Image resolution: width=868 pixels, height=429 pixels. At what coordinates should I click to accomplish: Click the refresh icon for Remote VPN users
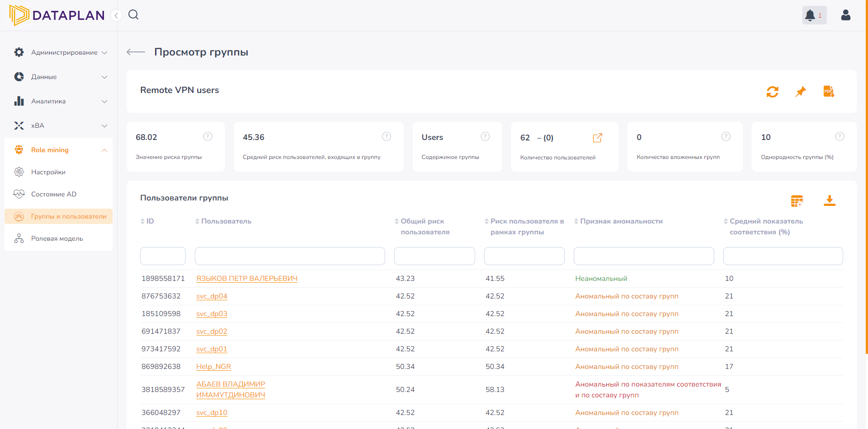[x=772, y=92]
